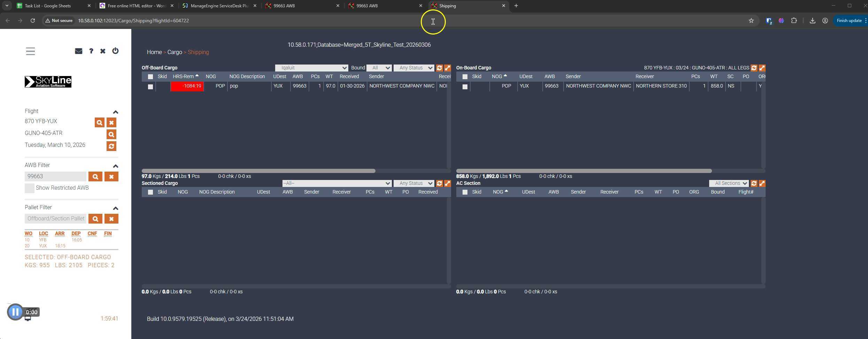Image resolution: width=868 pixels, height=339 pixels.
Task: Clear the AWB Filter field
Action: coord(111,177)
